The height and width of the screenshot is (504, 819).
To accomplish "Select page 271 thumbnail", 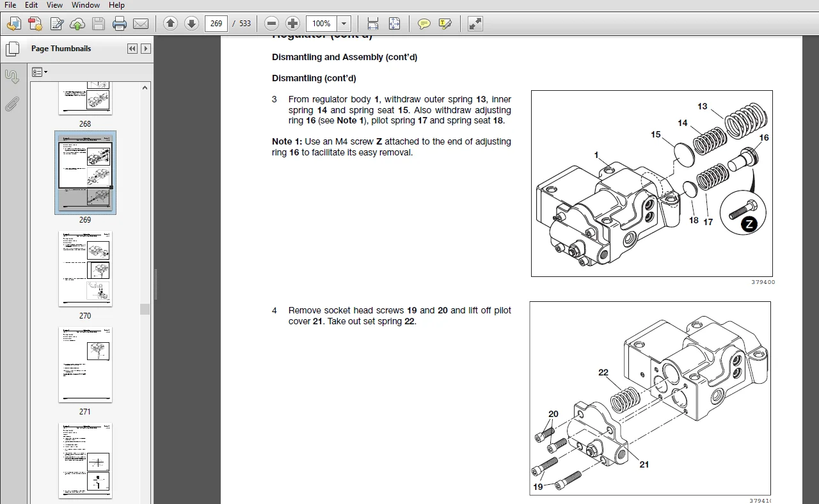I will pyautogui.click(x=85, y=365).
